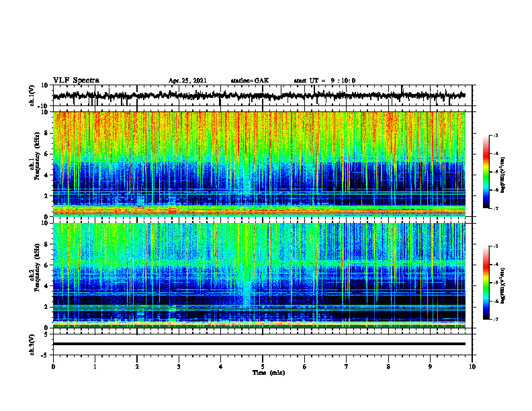The image size is (532, 411).
Task: Click time-axis tick label "7"
Action: click(347, 367)
